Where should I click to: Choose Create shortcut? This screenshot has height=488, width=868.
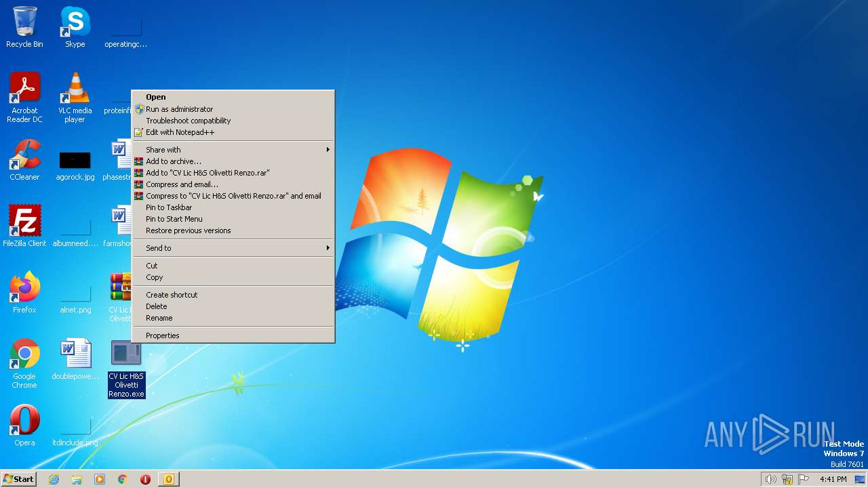click(233, 295)
